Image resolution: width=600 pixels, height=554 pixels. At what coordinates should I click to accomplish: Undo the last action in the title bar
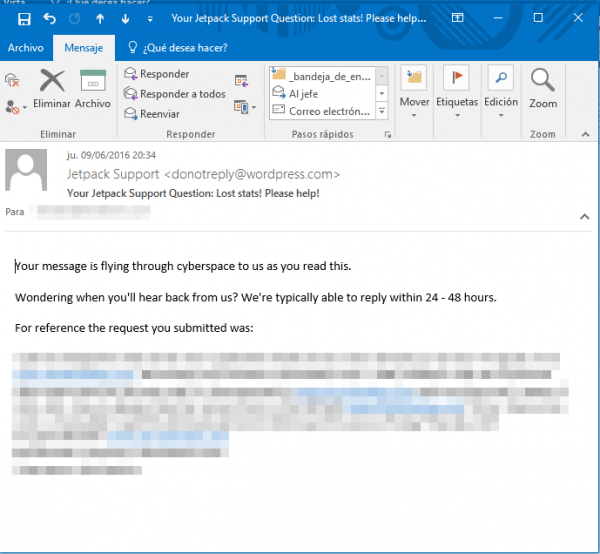pos(49,18)
